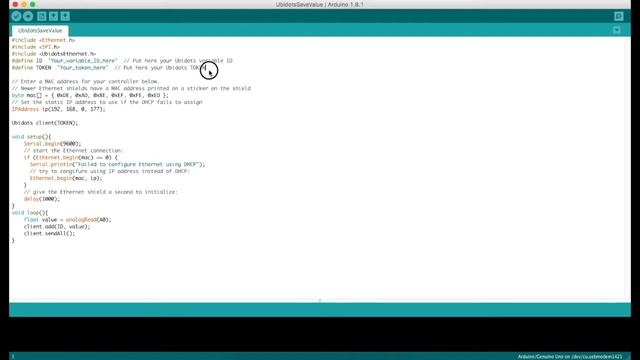Minimize the window with the yellow button
This screenshot has height=360, width=640.
pos(24,4)
